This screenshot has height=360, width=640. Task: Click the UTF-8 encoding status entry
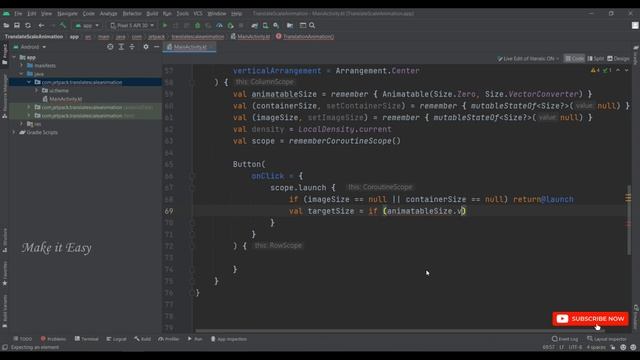click(576, 347)
